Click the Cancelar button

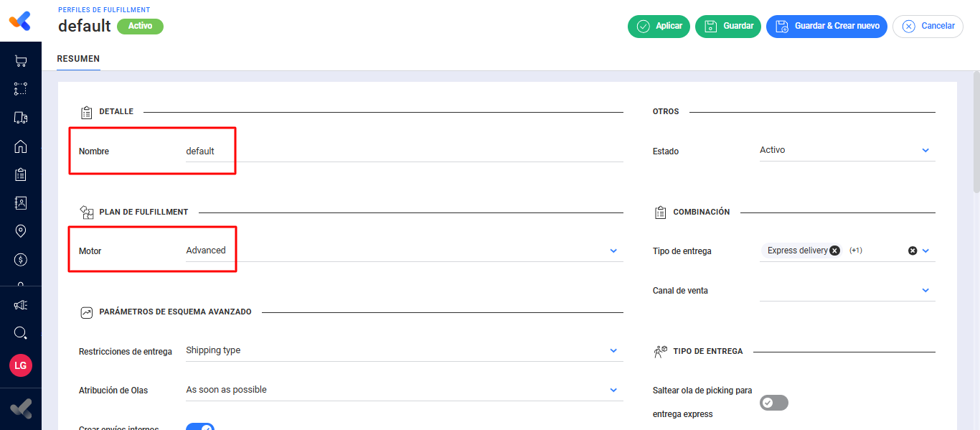928,26
